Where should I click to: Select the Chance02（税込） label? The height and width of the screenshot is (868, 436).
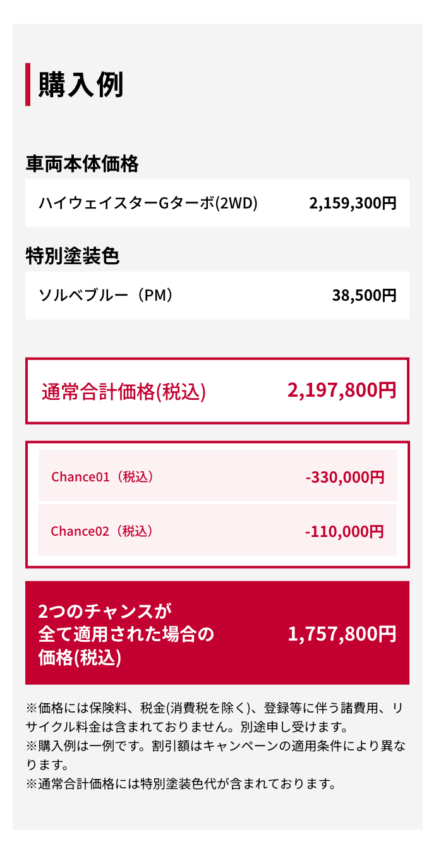(x=102, y=531)
